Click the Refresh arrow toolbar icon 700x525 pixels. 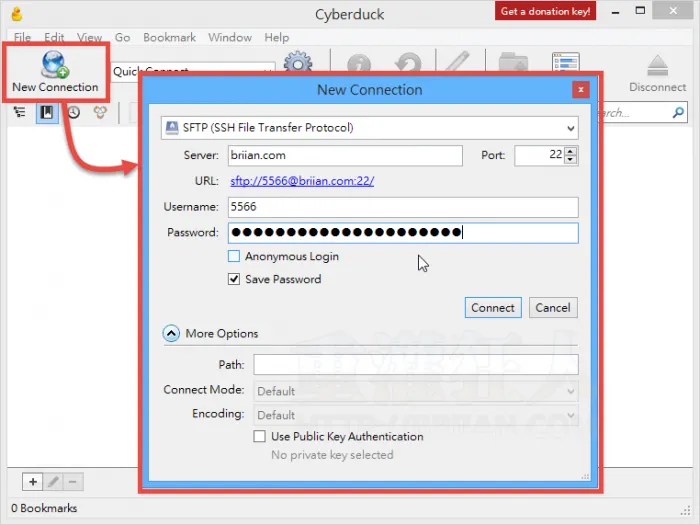point(408,62)
